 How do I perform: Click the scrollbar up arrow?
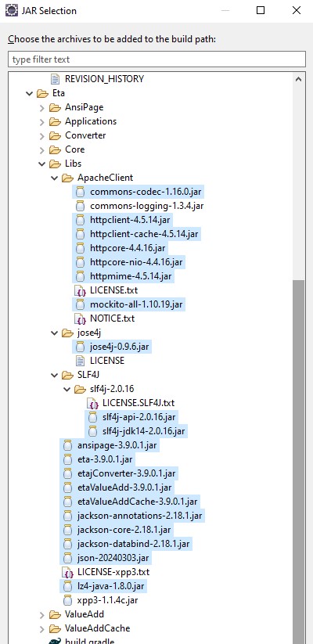tap(299, 79)
